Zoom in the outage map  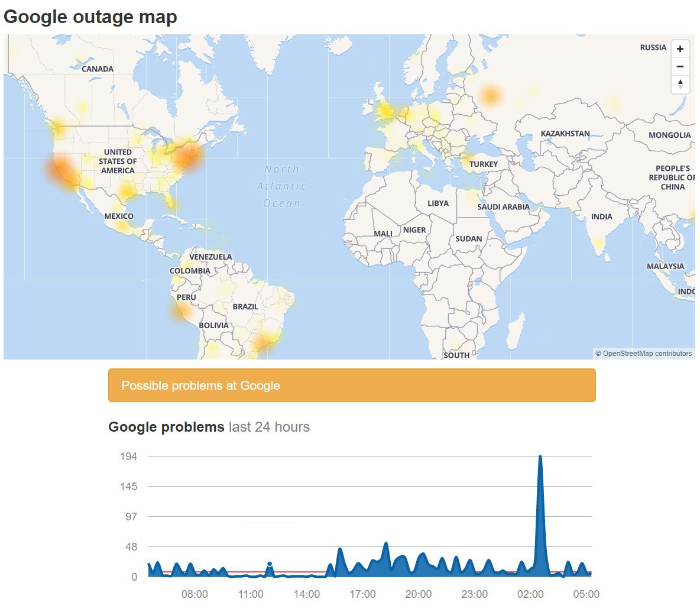coord(680,48)
